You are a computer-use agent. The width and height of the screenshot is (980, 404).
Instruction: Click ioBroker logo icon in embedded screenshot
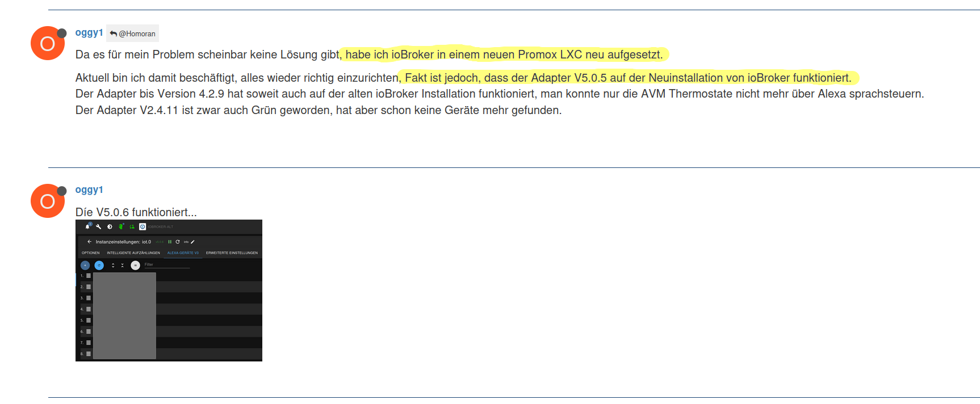[143, 226]
